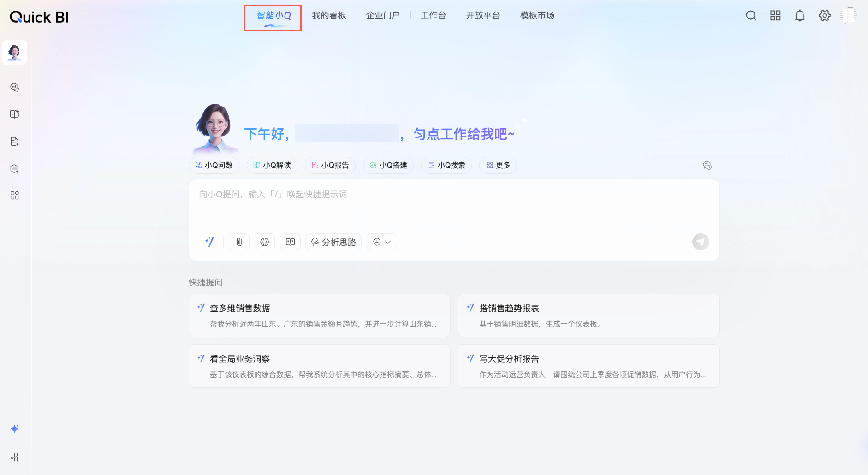Viewport: 868px width, 475px height.
Task: Go to the 企业门户 tab
Action: (x=383, y=16)
